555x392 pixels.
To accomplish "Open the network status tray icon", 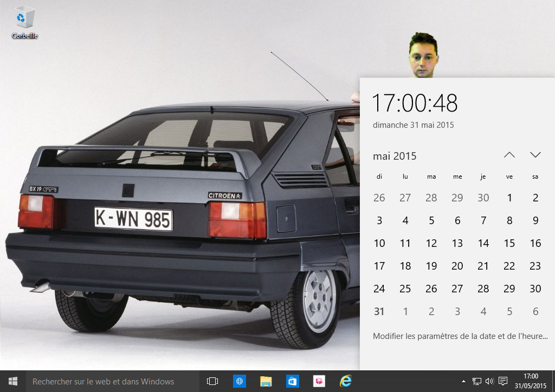I will [477, 381].
